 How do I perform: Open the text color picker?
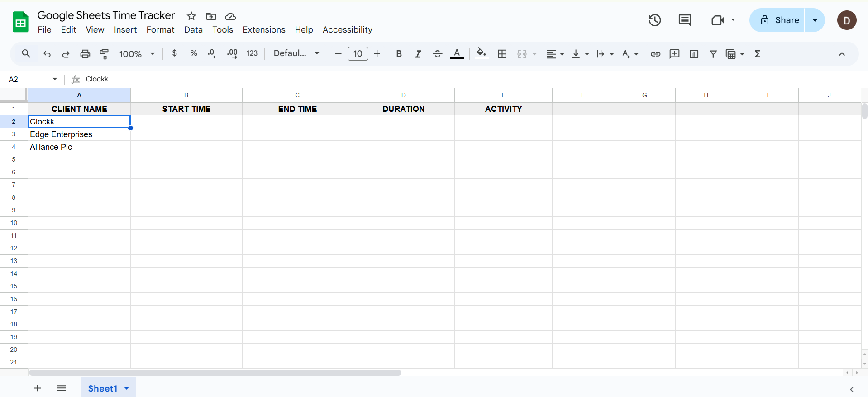pyautogui.click(x=457, y=54)
